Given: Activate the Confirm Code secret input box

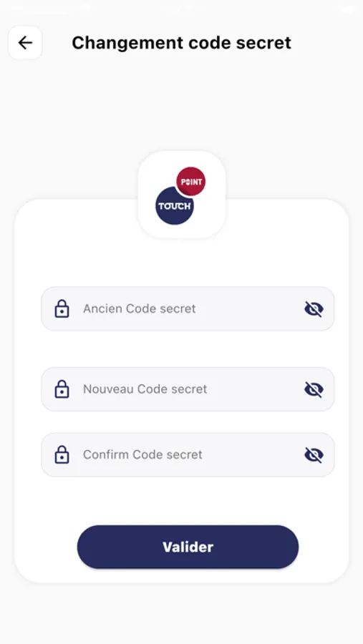Looking at the screenshot, I should [x=188, y=454].
